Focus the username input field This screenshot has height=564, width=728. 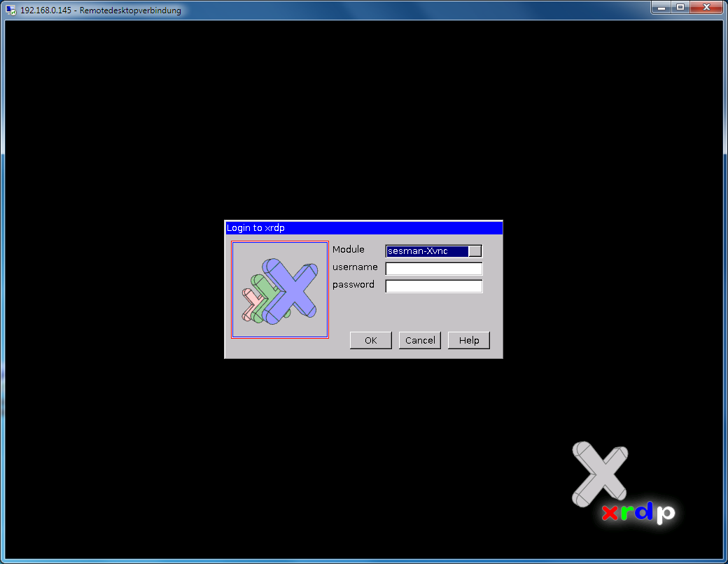tap(434, 269)
